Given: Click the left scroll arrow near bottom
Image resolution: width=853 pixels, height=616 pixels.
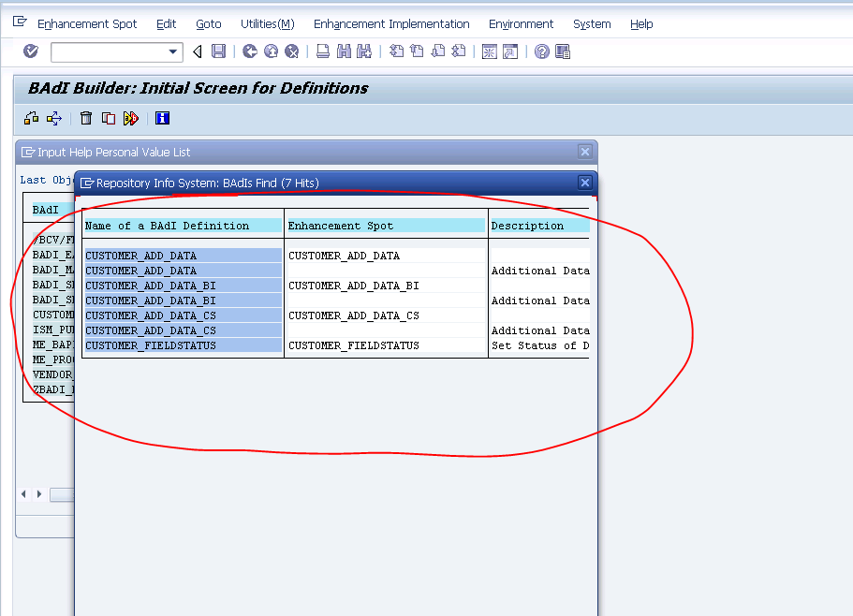Looking at the screenshot, I should click(22, 492).
